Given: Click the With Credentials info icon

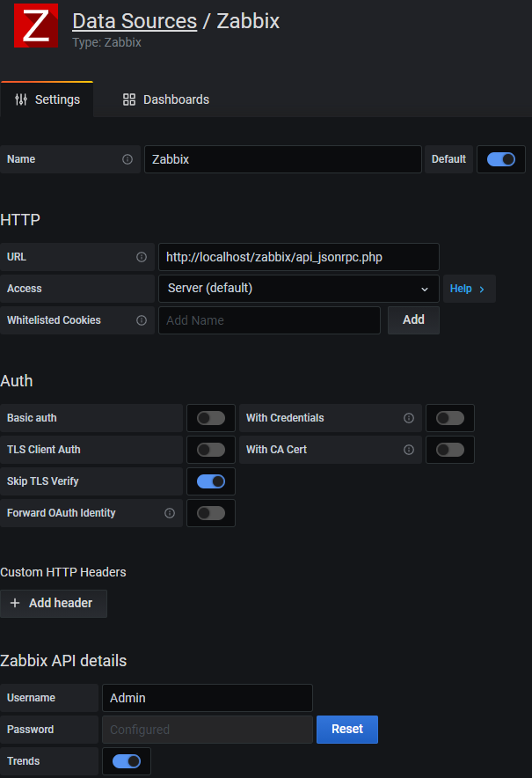Looking at the screenshot, I should [x=409, y=418].
